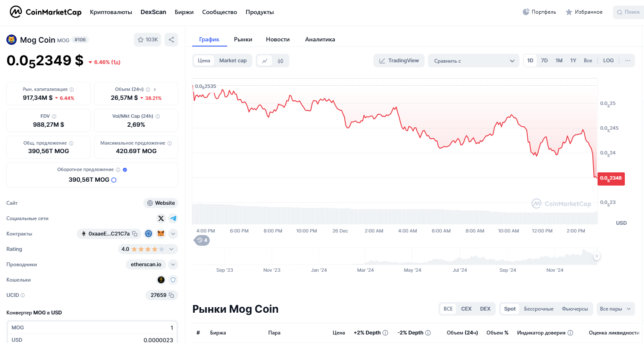Copy the contract address 0xaaeE...C21C7a

(134, 234)
